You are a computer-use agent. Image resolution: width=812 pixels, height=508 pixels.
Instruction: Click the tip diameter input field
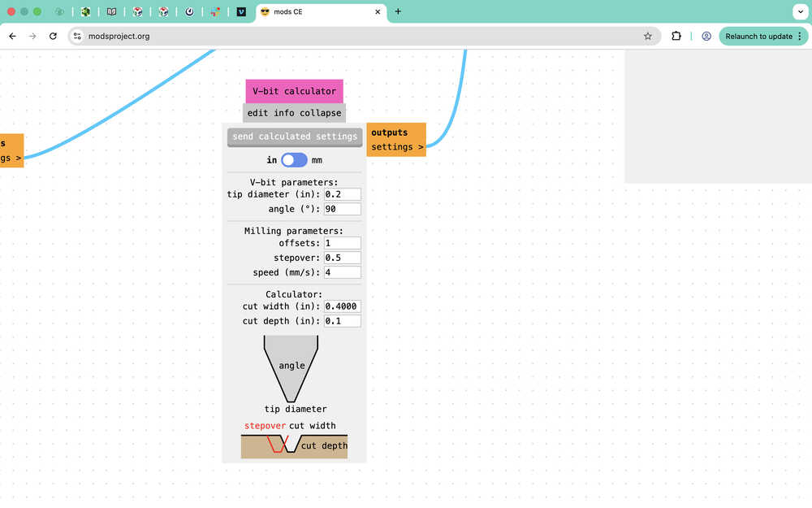tap(343, 194)
